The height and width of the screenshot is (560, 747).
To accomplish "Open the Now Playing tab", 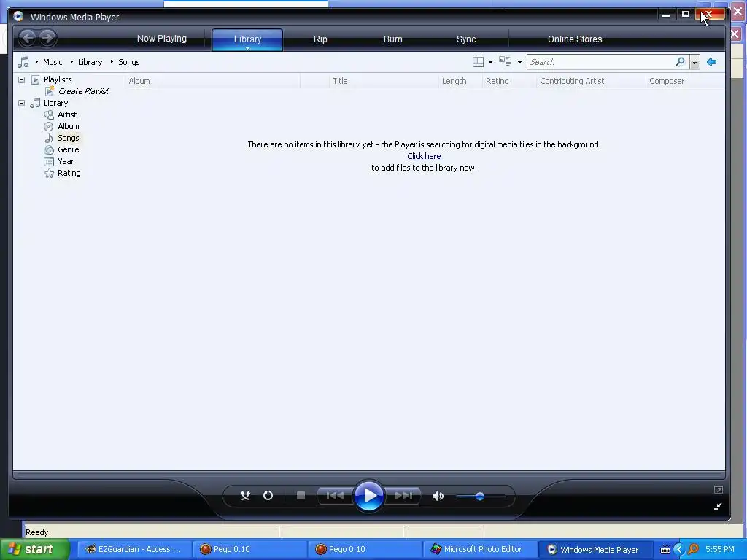I will coord(161,39).
